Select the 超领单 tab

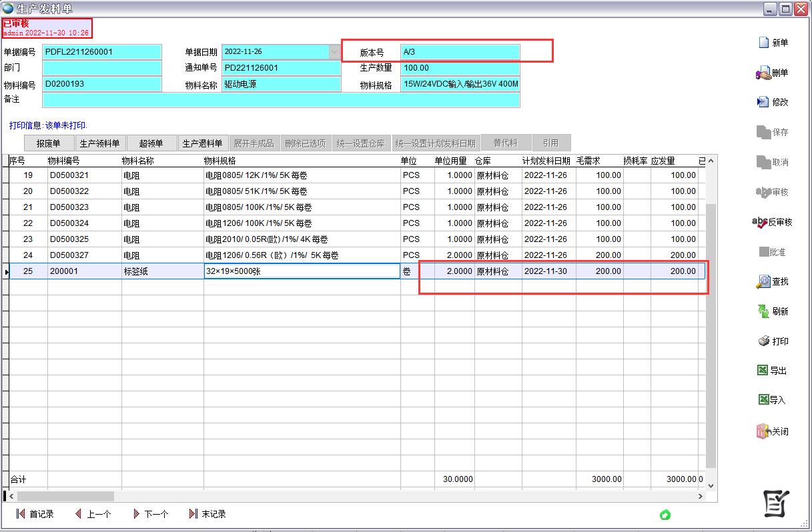point(151,143)
